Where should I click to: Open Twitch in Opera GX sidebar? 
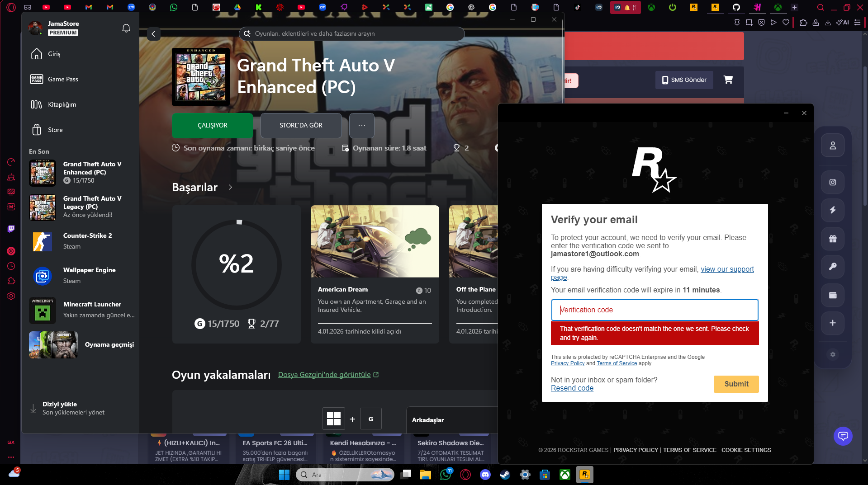coord(11,229)
